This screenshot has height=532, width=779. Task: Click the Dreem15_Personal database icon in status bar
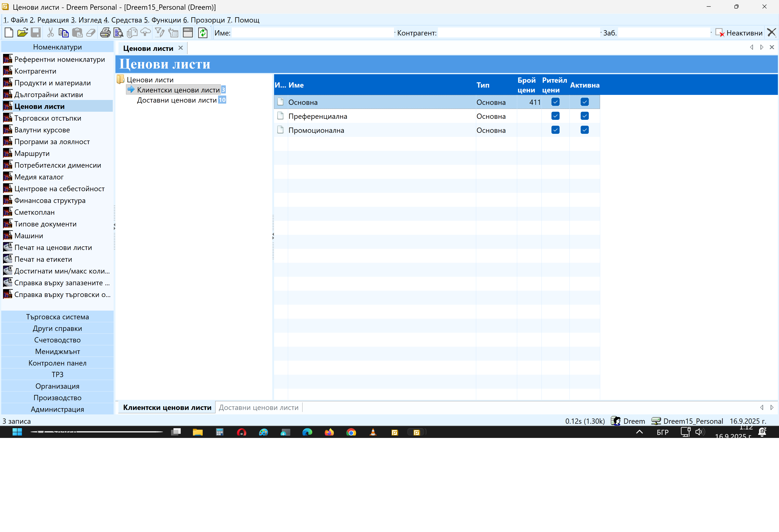point(656,421)
